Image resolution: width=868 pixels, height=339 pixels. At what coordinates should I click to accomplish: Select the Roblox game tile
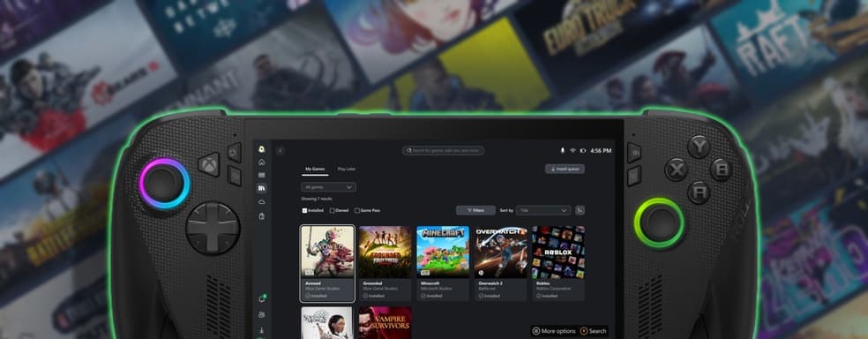click(x=558, y=263)
